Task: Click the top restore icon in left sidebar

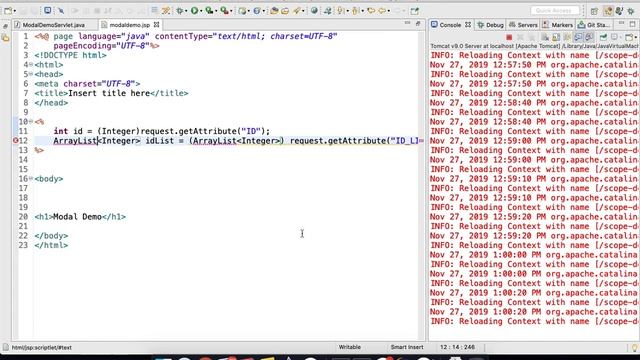Action: (x=5, y=27)
